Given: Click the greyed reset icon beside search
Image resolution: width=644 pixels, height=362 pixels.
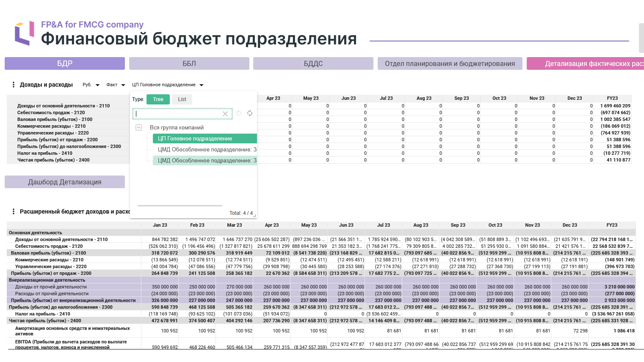Looking at the screenshot, I should (x=239, y=113).
